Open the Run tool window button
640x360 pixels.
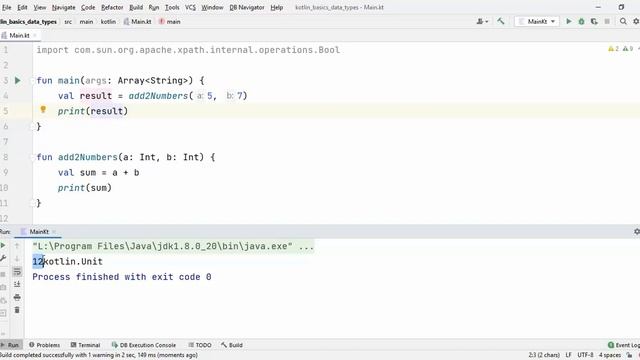(10, 345)
